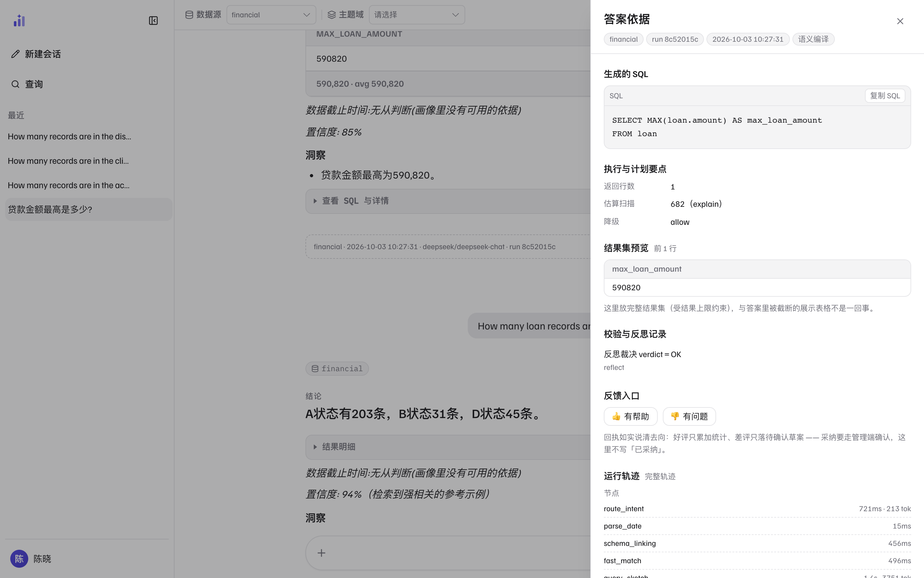Collapse the sidebar with the panel icon
Image resolution: width=924 pixels, height=578 pixels.
click(x=153, y=21)
